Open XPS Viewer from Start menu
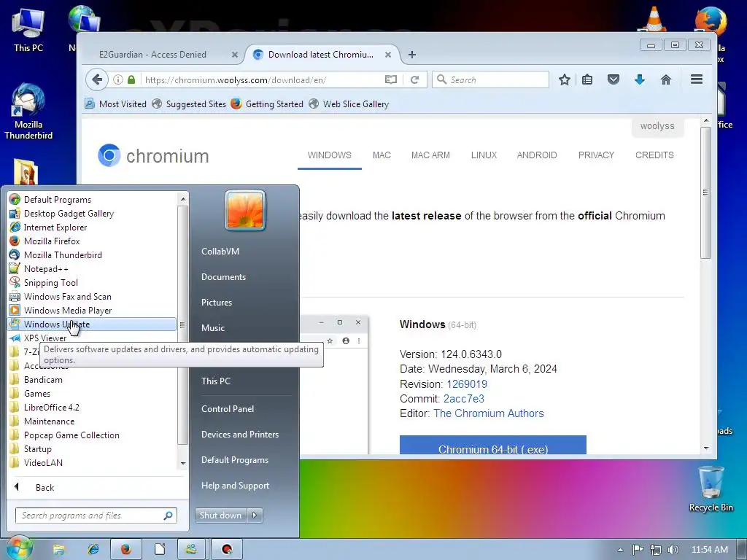This screenshot has width=747, height=560. (92, 338)
